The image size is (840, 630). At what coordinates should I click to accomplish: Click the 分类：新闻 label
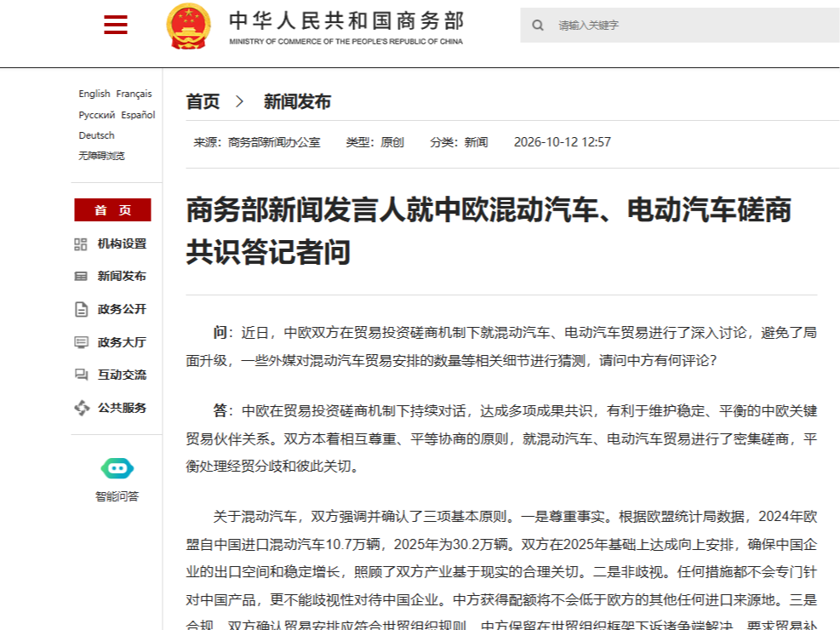click(459, 142)
